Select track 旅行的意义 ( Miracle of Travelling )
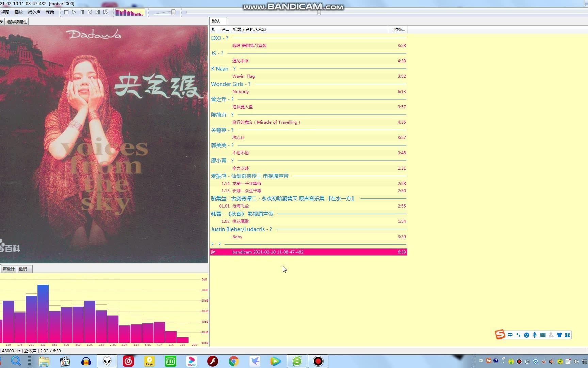The height and width of the screenshot is (368, 588). click(308, 122)
